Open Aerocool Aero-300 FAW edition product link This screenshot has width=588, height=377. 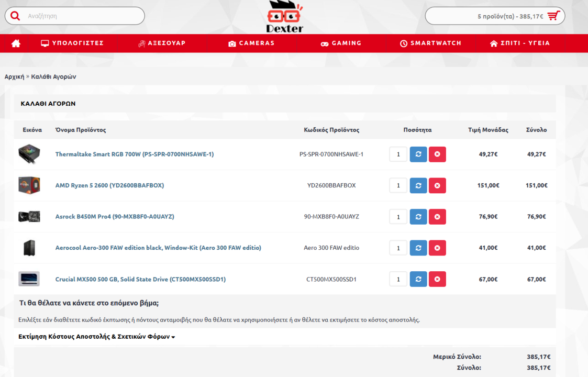point(158,248)
